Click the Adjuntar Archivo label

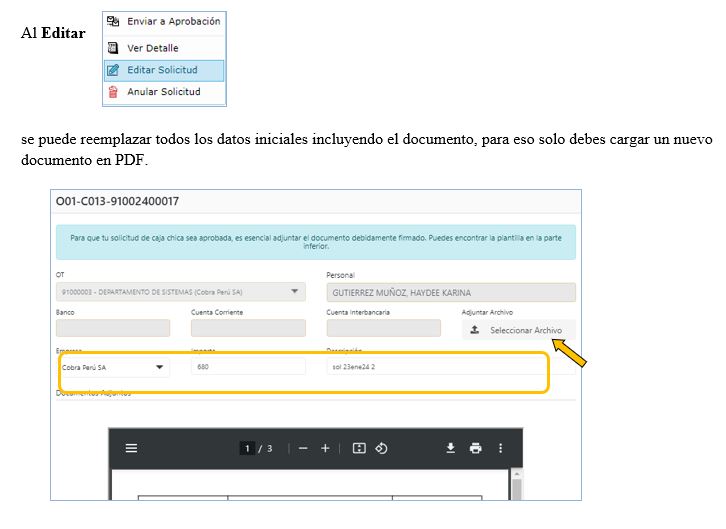point(487,312)
